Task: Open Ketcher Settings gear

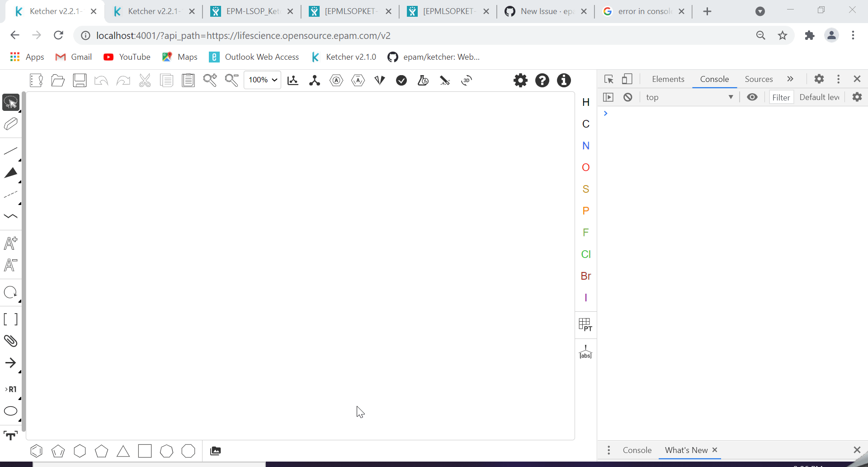Action: 521,81
